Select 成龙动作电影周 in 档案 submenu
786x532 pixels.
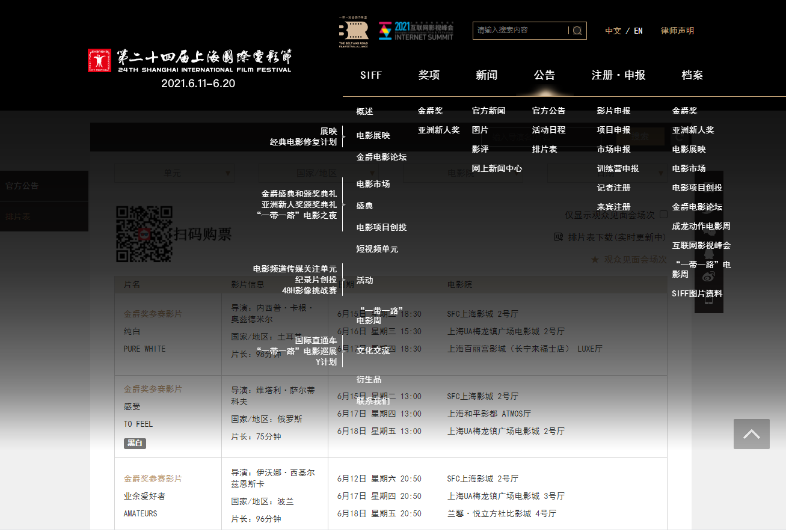click(701, 226)
